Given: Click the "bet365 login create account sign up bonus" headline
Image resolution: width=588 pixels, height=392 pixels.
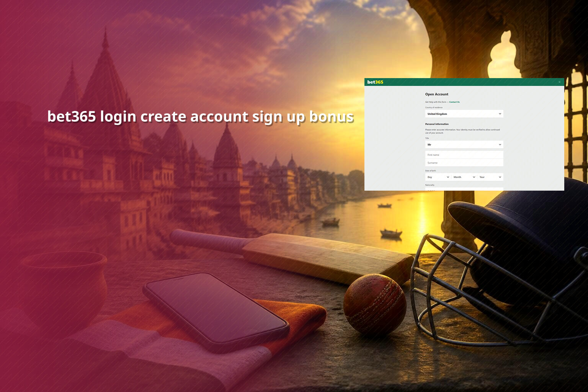Looking at the screenshot, I should 200,117.
